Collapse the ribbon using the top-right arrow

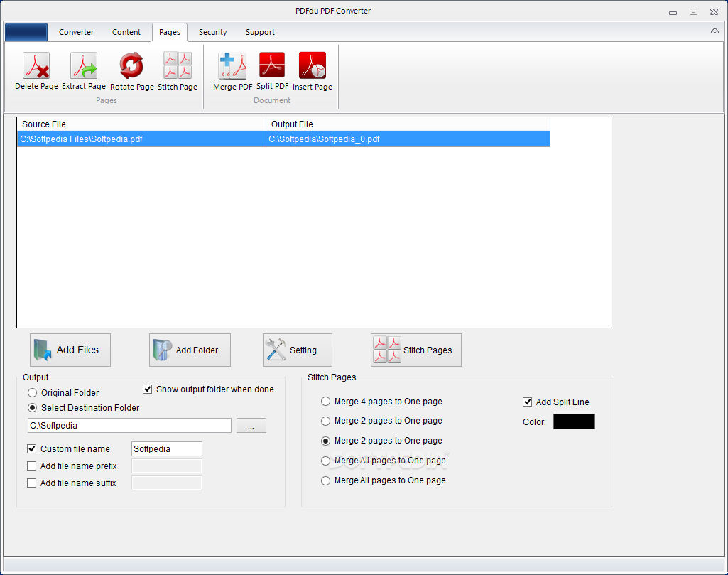click(715, 31)
